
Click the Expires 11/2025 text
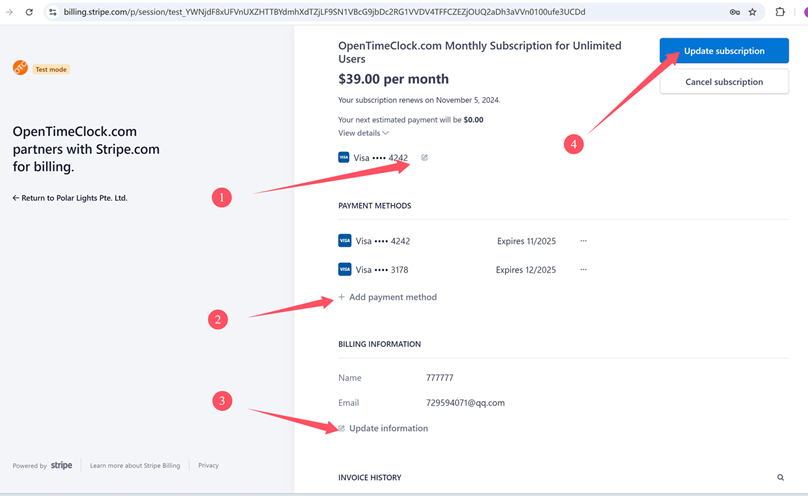coord(526,241)
